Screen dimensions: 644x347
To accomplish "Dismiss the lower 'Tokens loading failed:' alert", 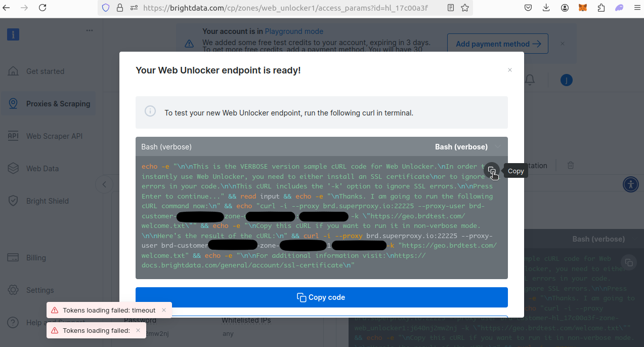I will (138, 330).
